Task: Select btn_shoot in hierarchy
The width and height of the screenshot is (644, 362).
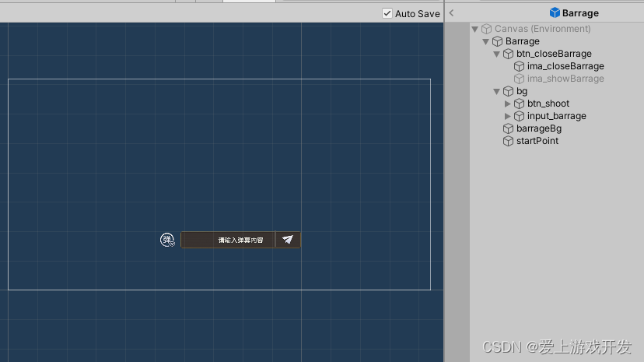Action: 548,104
